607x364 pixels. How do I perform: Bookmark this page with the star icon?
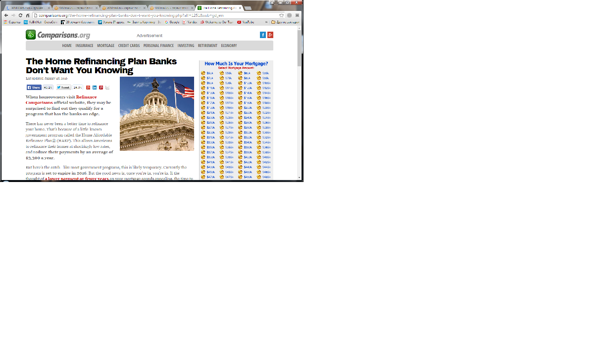pyautogui.click(x=282, y=15)
